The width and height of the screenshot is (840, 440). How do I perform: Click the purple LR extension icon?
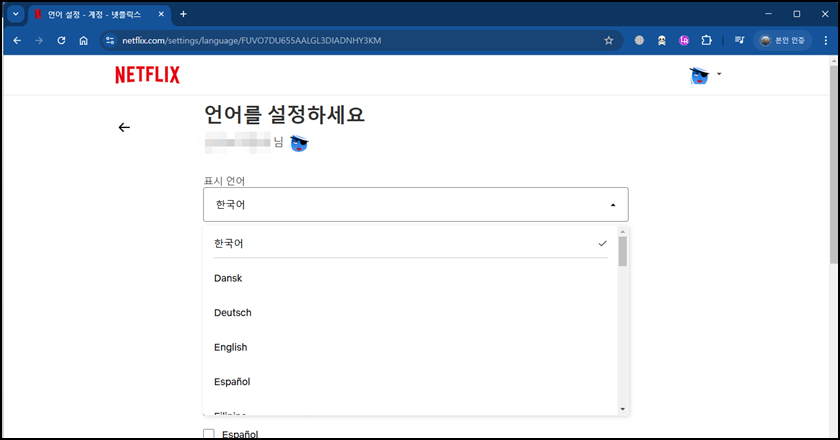pyautogui.click(x=684, y=41)
